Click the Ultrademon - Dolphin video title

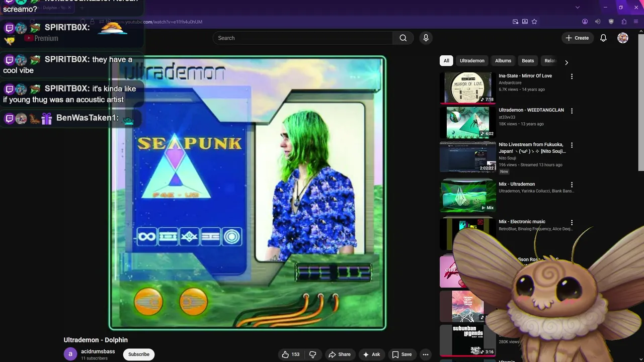click(x=96, y=340)
